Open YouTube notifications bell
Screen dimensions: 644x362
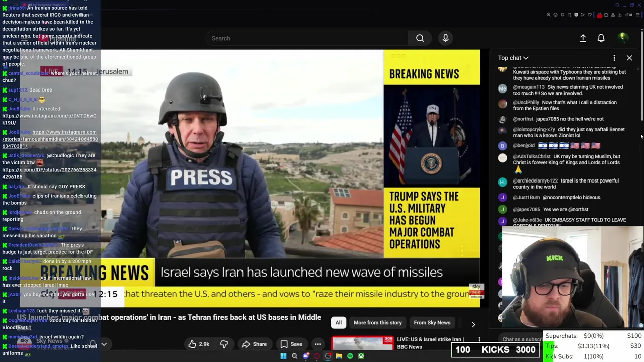(601, 38)
